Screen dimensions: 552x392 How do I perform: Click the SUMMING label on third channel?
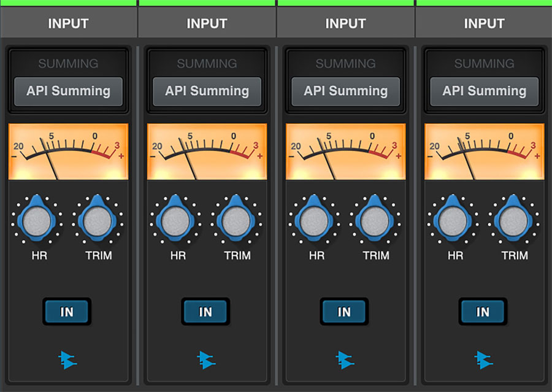(x=346, y=63)
